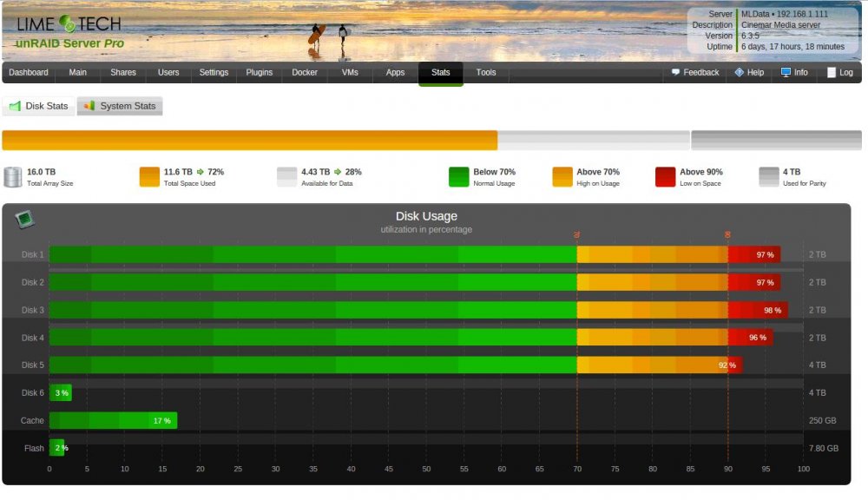The image size is (868, 500).
Task: Click the Log document icon
Action: 831,73
